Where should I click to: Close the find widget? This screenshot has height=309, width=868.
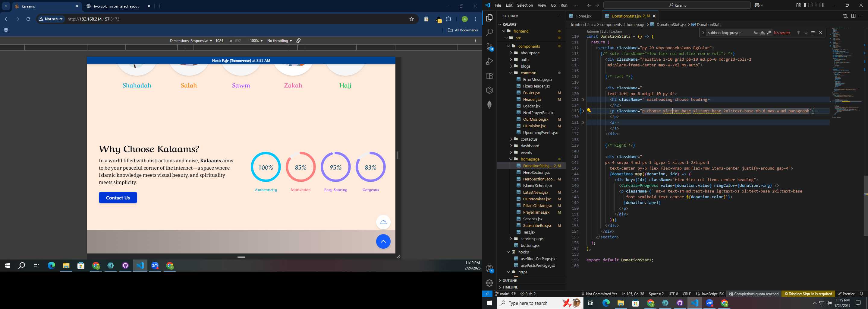(820, 33)
